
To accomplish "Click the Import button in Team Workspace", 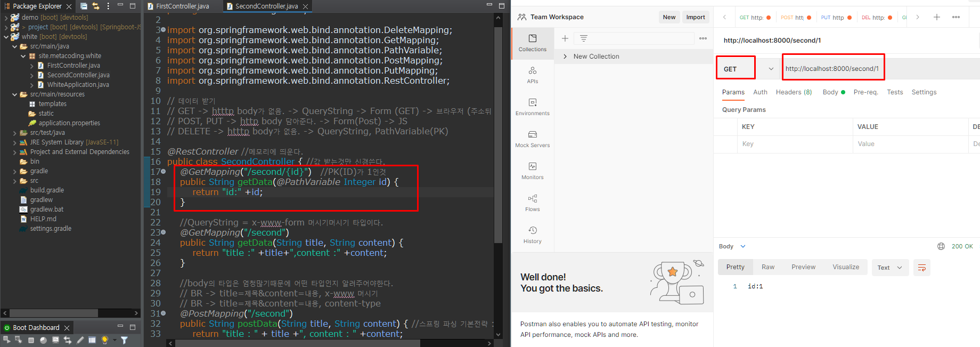I will pos(696,17).
